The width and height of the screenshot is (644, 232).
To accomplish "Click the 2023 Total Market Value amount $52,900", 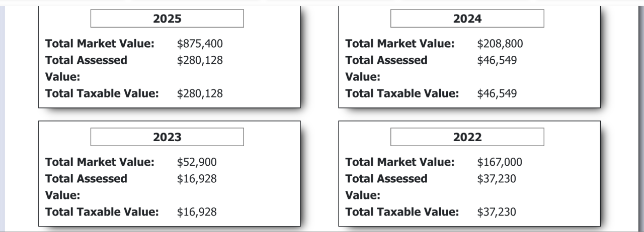I will (197, 162).
